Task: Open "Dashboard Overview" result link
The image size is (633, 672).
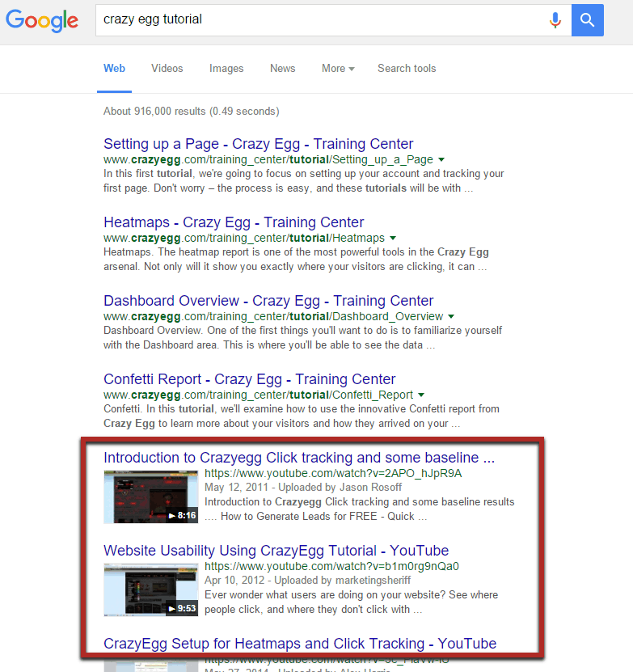Action: click(268, 301)
